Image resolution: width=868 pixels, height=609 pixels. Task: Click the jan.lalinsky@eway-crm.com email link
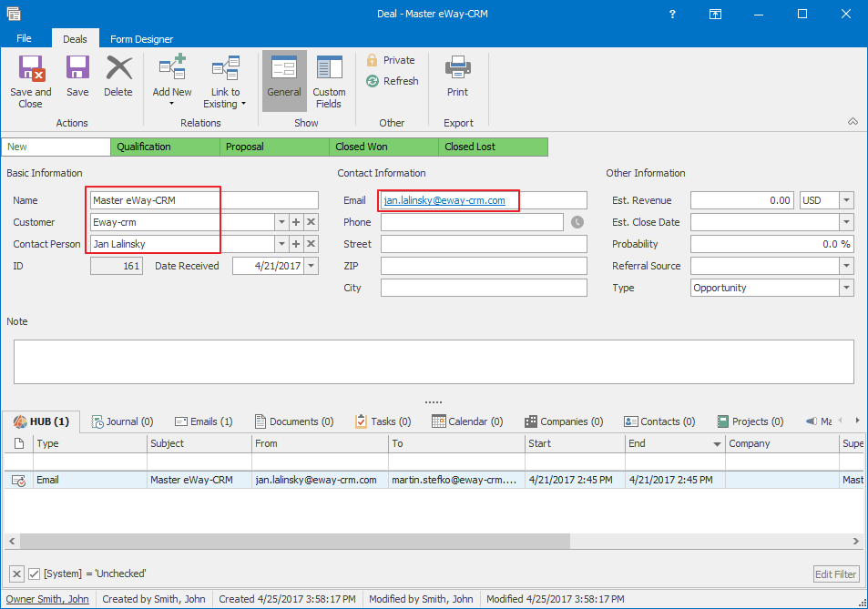444,200
